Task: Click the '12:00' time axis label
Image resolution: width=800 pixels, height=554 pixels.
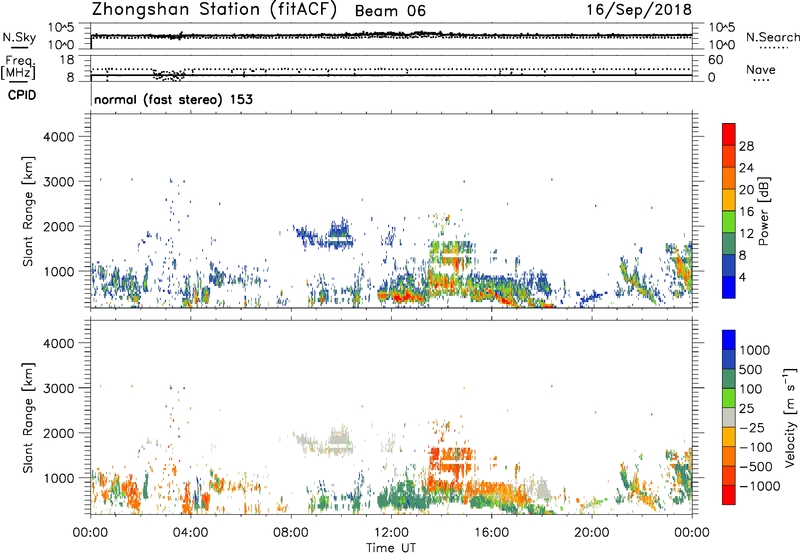Action: (391, 533)
